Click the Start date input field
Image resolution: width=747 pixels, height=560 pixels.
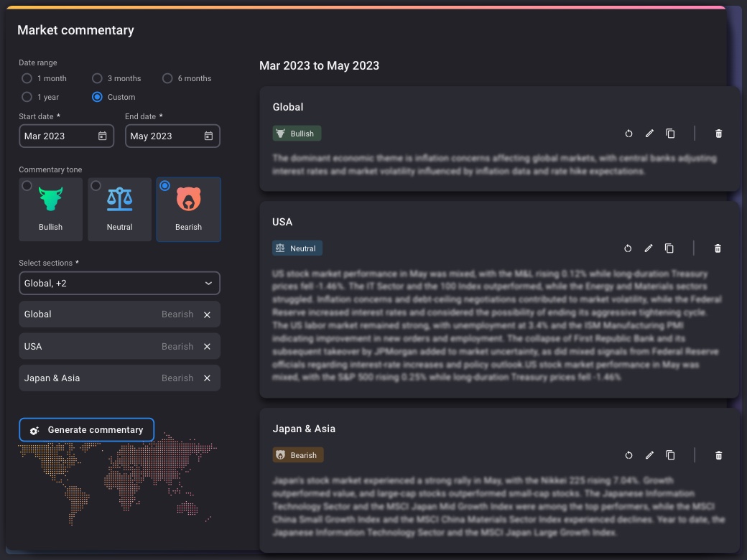pos(59,136)
